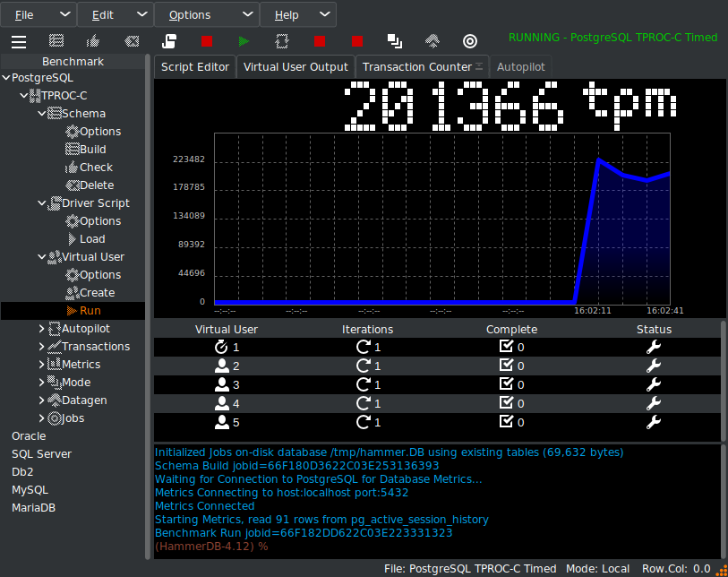Click the first red stop button in toolbar
This screenshot has height=577, width=728.
click(207, 41)
